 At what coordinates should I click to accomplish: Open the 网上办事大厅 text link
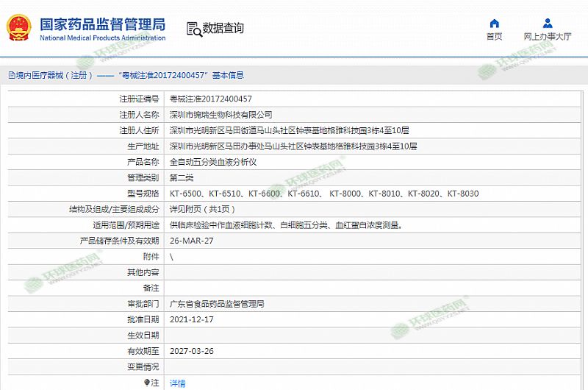tap(548, 37)
